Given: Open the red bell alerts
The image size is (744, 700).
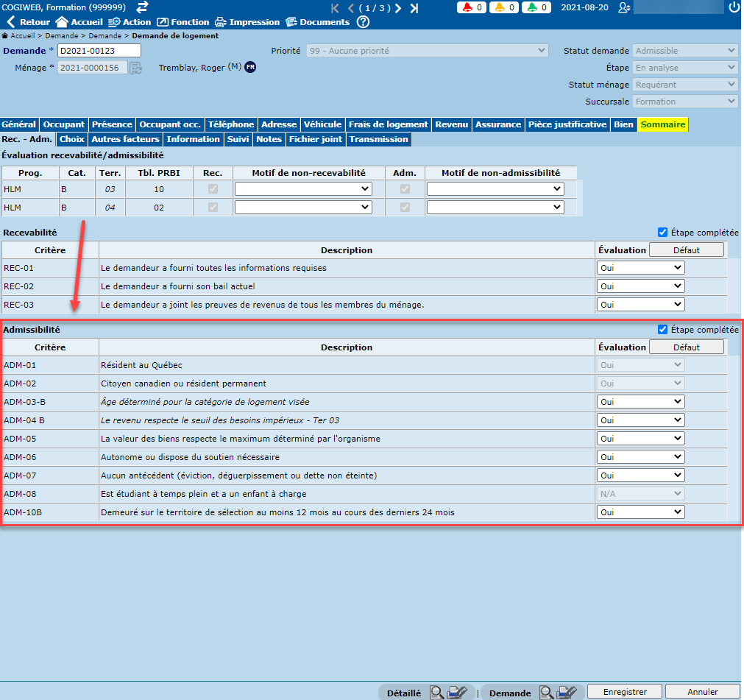Looking at the screenshot, I should click(468, 8).
